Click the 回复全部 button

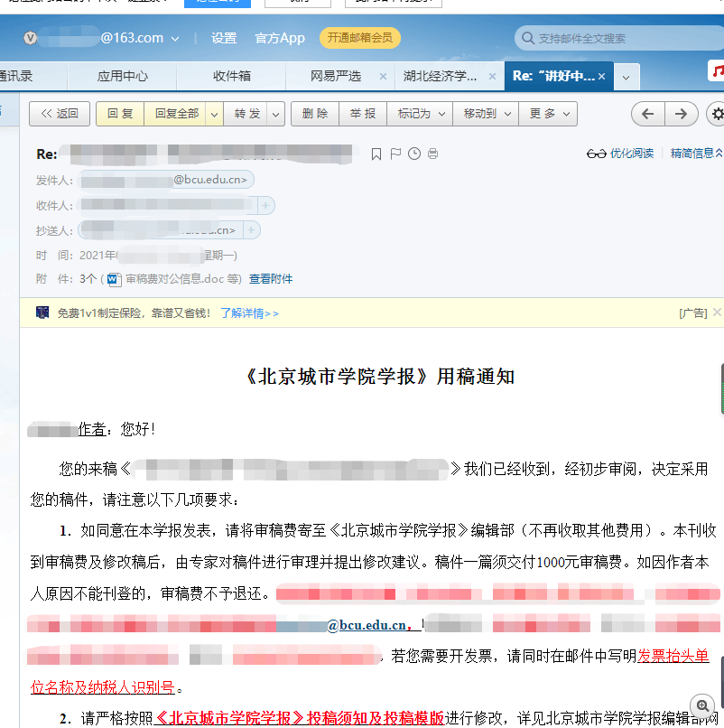176,114
